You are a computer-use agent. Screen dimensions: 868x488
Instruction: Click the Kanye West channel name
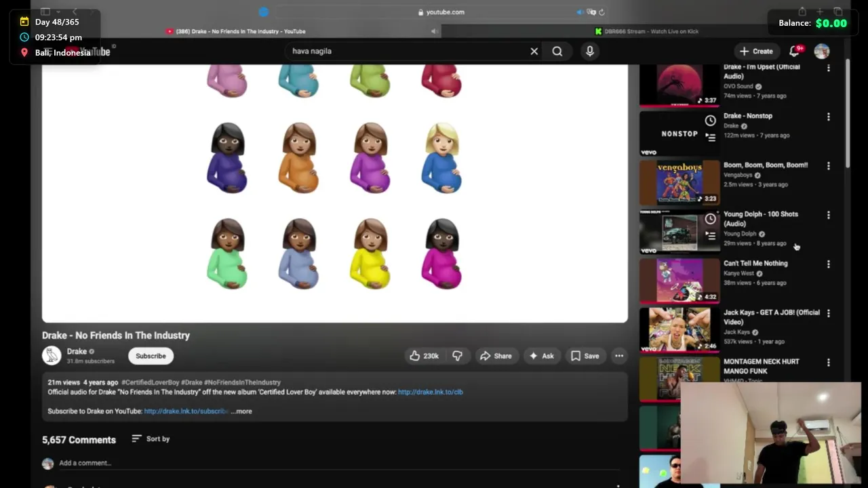pos(738,273)
